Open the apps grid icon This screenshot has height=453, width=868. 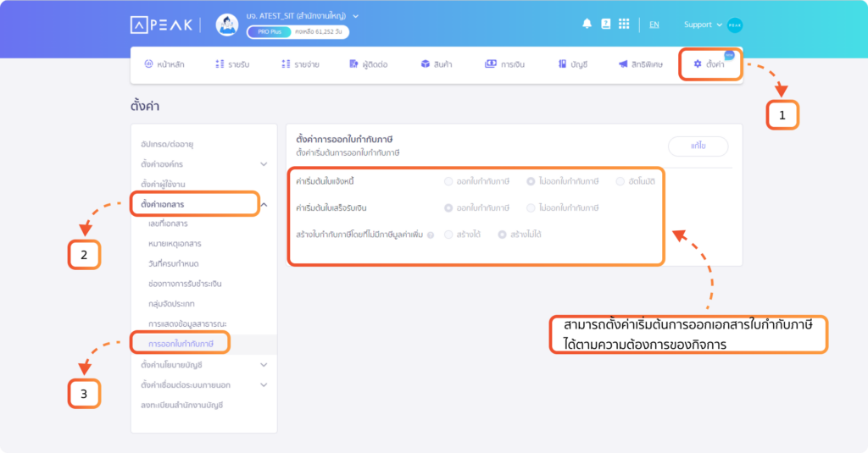(624, 24)
